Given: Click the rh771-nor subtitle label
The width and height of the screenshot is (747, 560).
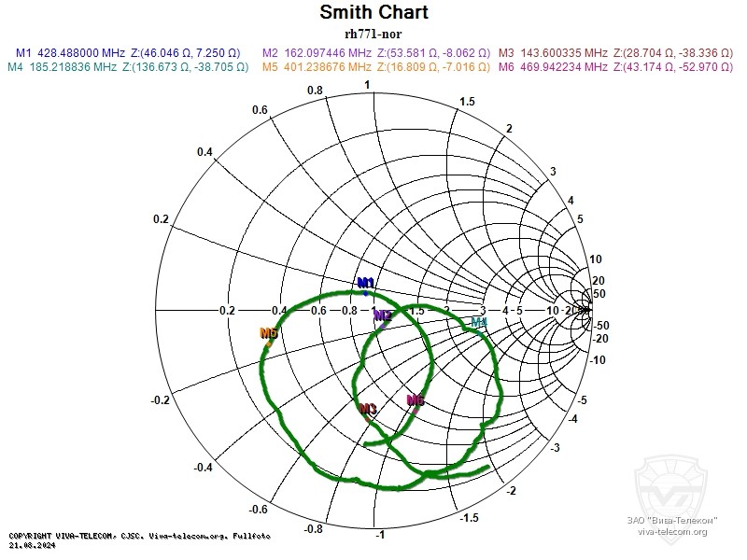Looking at the screenshot, I should coord(373,34).
